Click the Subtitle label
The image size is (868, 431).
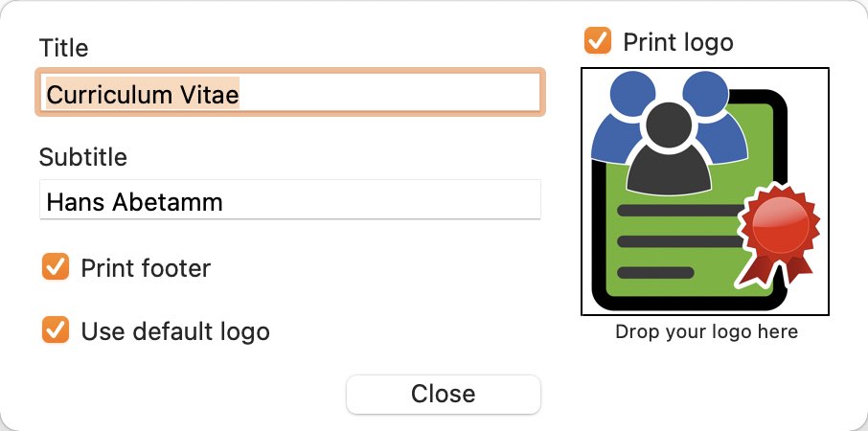click(83, 157)
